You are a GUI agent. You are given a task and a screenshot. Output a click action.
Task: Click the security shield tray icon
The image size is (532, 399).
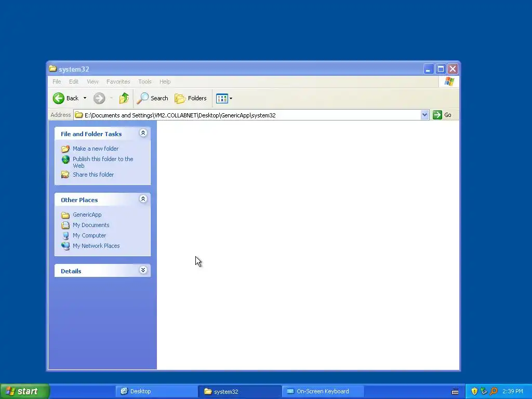click(474, 391)
